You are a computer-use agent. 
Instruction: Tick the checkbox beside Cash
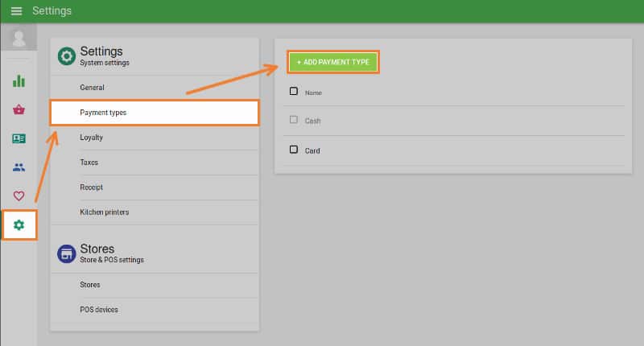294,119
